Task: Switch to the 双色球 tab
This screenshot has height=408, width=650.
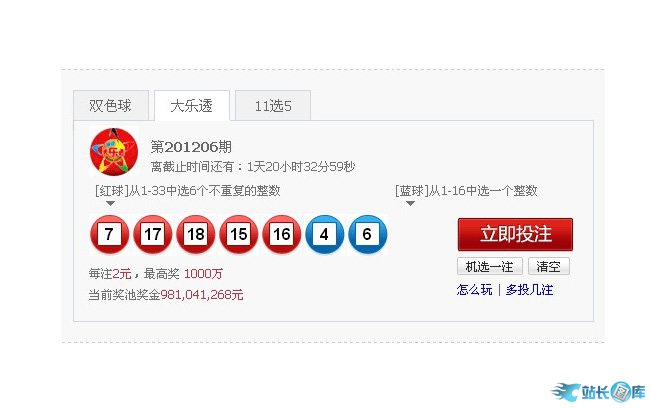Action: (111, 105)
